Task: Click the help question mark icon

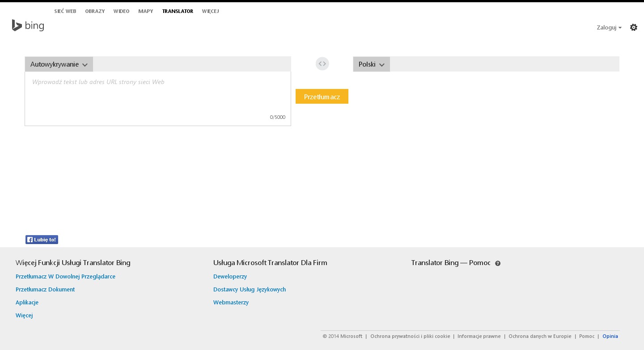Action: coord(498,263)
